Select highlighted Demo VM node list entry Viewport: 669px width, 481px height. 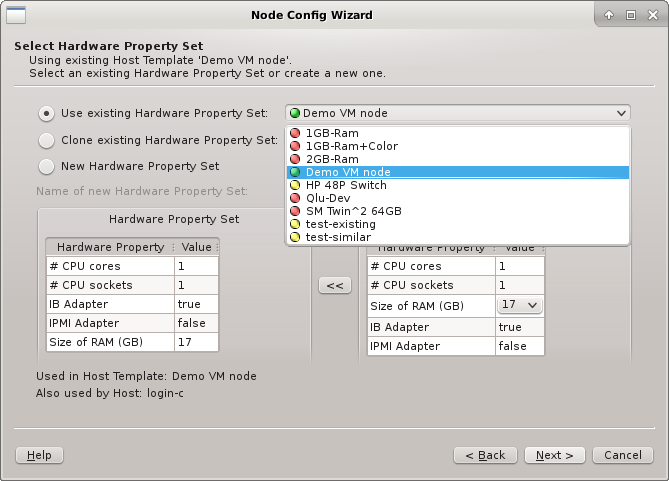[x=458, y=172]
